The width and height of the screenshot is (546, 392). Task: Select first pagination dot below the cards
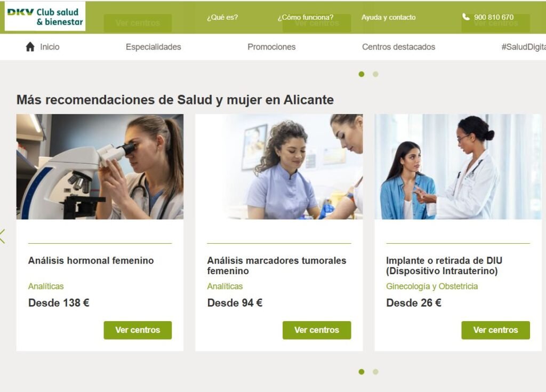pyautogui.click(x=362, y=372)
